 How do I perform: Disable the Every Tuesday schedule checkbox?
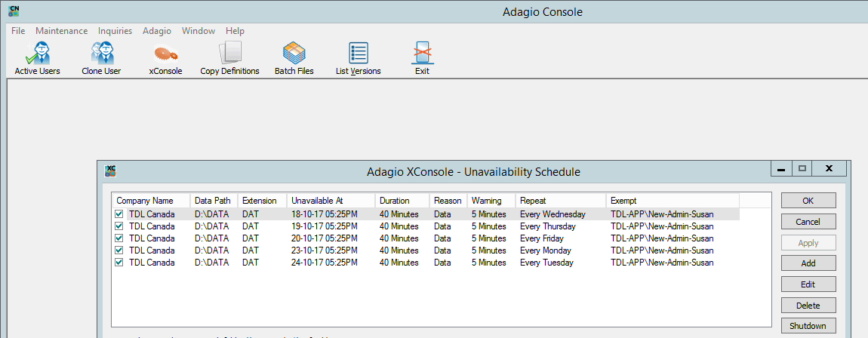click(x=119, y=263)
